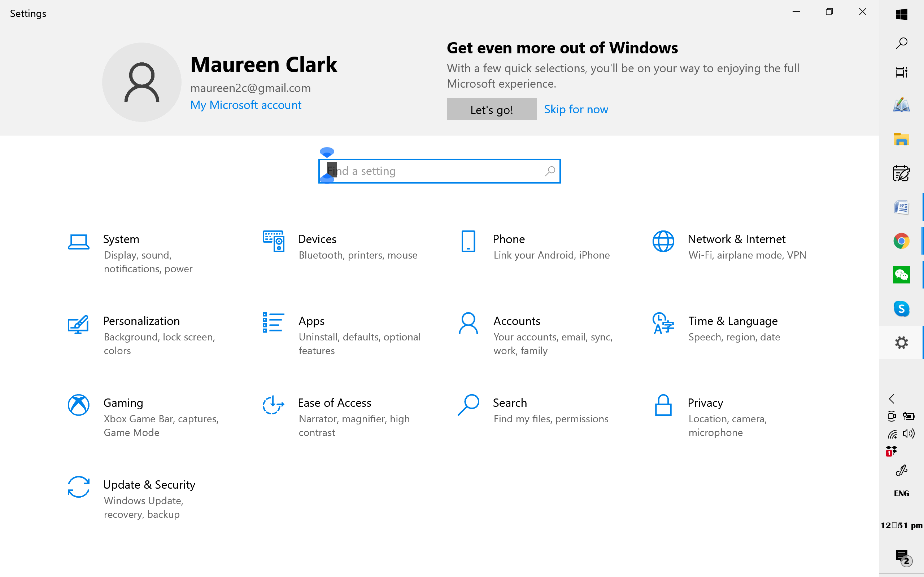Screen dimensions: 924x577
Task: Expand hidden system tray icons chevron
Action: pyautogui.click(x=892, y=399)
